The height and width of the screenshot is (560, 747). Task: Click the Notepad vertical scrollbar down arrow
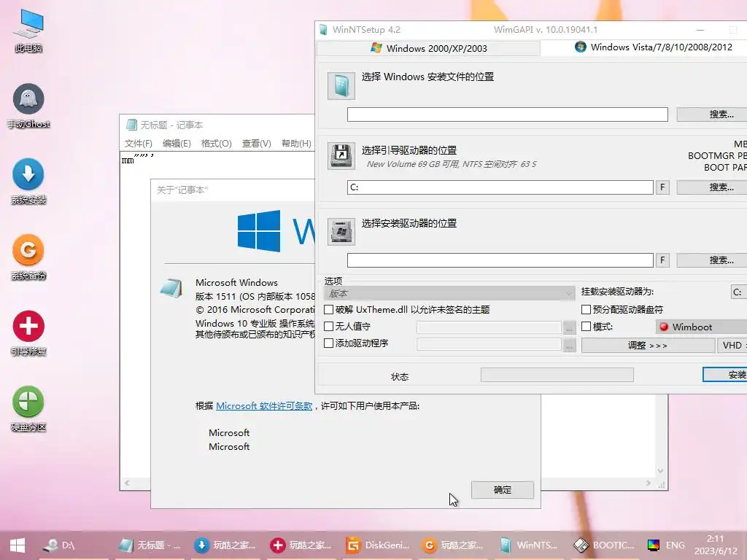coord(660,470)
